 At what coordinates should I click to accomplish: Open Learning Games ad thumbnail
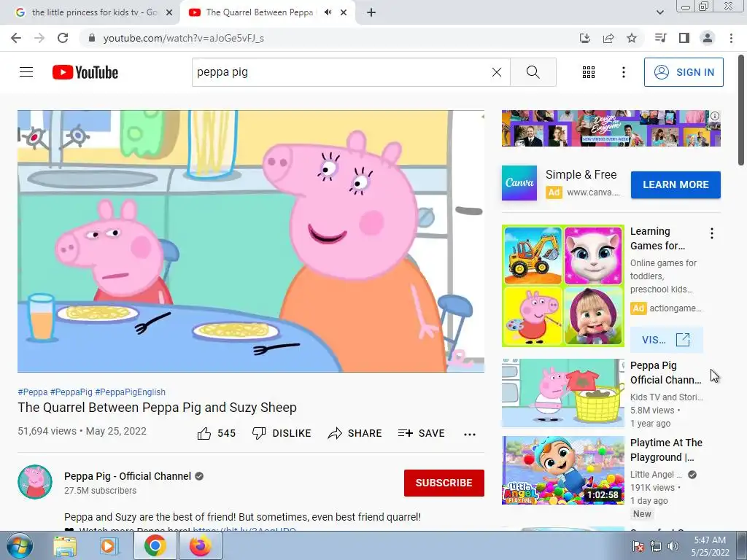coord(562,286)
